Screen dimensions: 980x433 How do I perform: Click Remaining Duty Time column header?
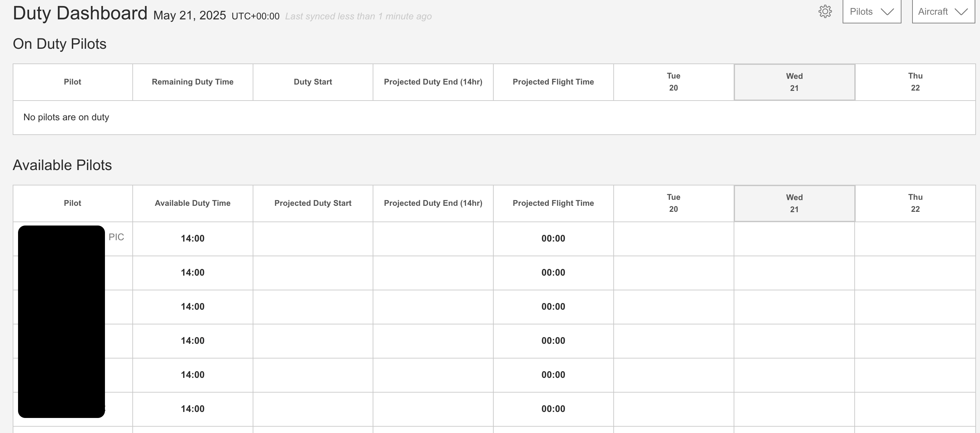tap(193, 82)
